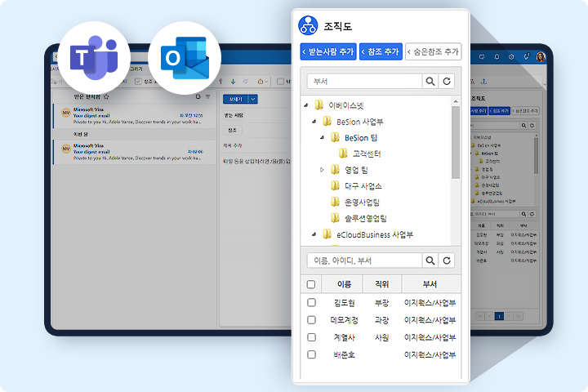Collapse the 이베이스넷 tree node
Viewport: 588px width, 392px height.
(x=306, y=105)
